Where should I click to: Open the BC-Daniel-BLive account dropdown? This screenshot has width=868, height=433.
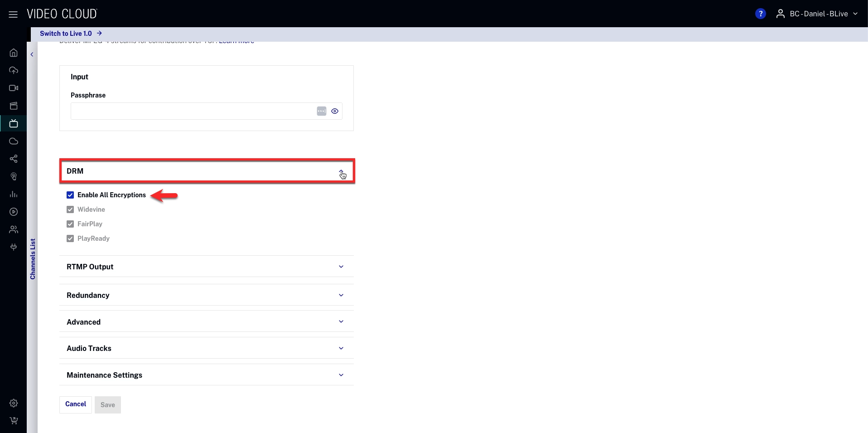pos(817,14)
